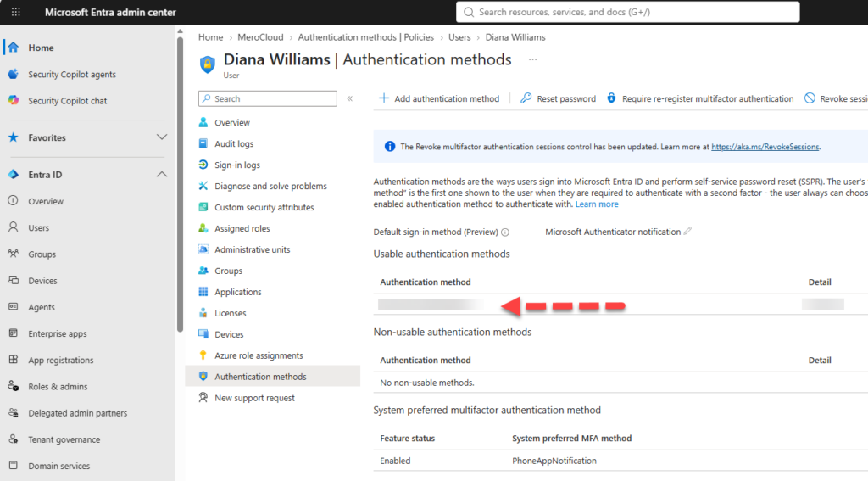Open Devices in the user resource menu
Image resolution: width=868 pixels, height=481 pixels.
(229, 334)
